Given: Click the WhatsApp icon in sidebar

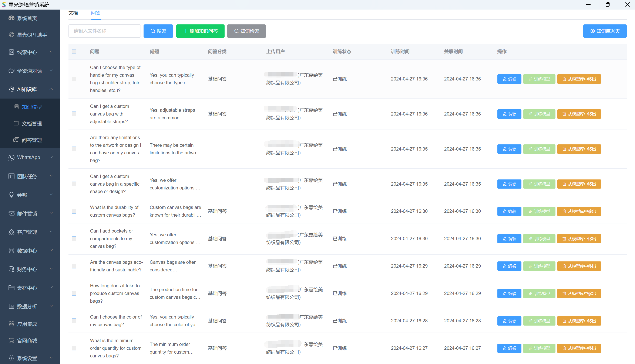Looking at the screenshot, I should [11, 157].
